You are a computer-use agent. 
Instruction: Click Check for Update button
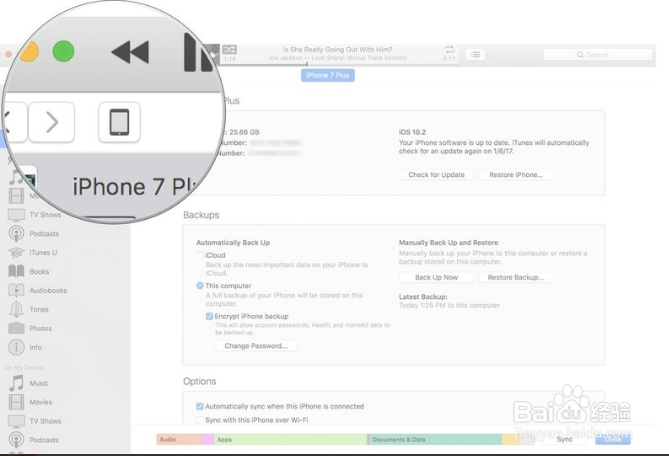click(x=436, y=174)
